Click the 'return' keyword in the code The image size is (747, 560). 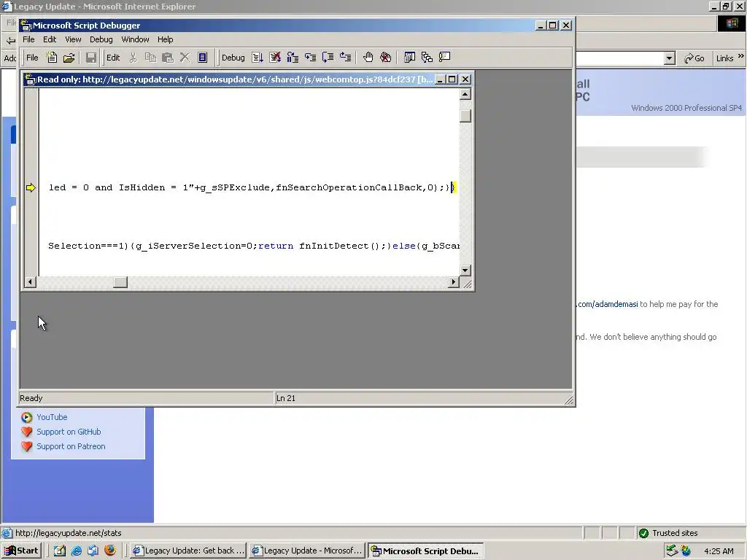tap(276, 246)
